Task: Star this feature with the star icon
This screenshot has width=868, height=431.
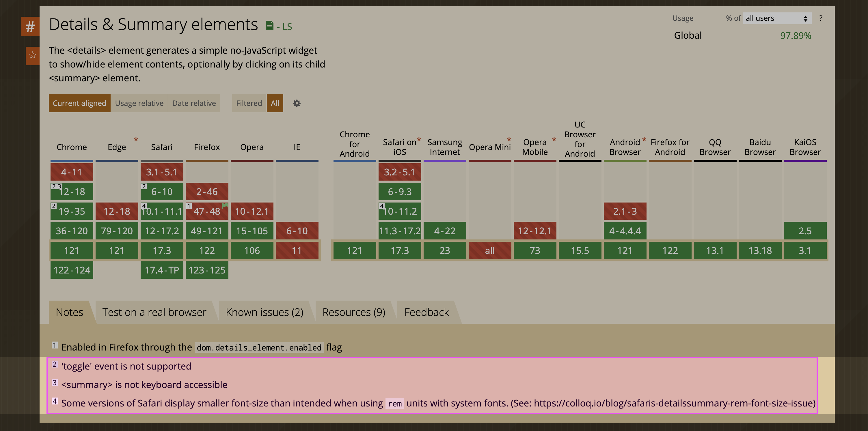Action: [32, 56]
